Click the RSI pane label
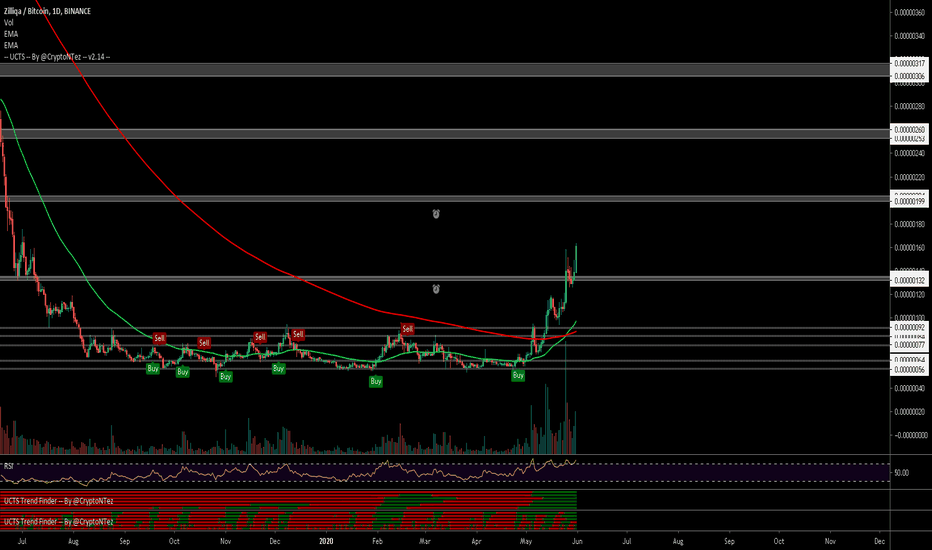 tap(8, 466)
